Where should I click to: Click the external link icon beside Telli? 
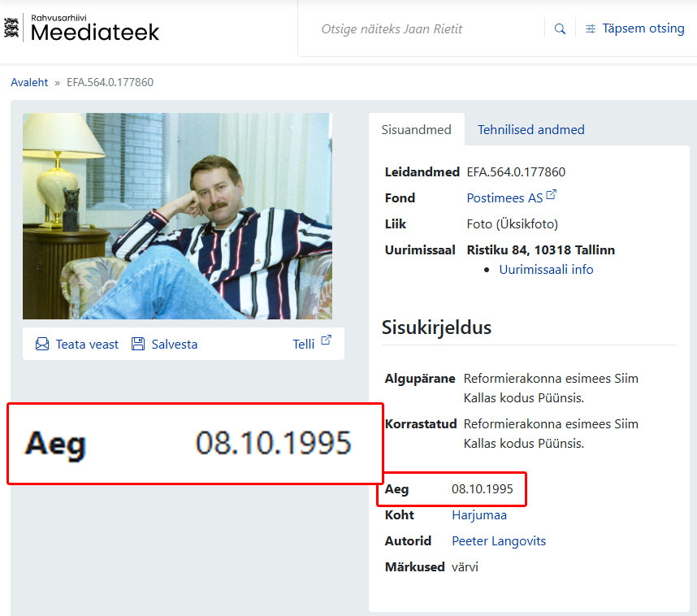coord(326,341)
